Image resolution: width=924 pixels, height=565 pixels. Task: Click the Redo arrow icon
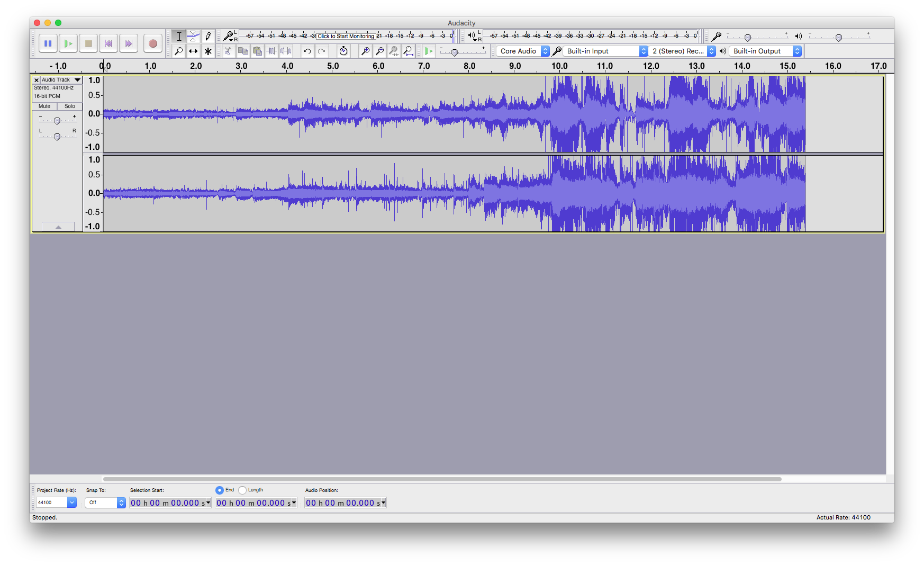click(322, 51)
